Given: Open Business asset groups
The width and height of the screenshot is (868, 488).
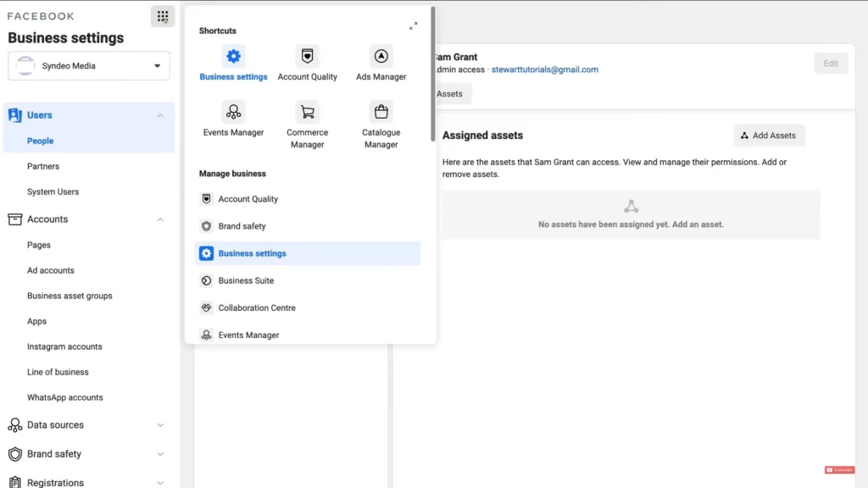Looking at the screenshot, I should tap(70, 296).
